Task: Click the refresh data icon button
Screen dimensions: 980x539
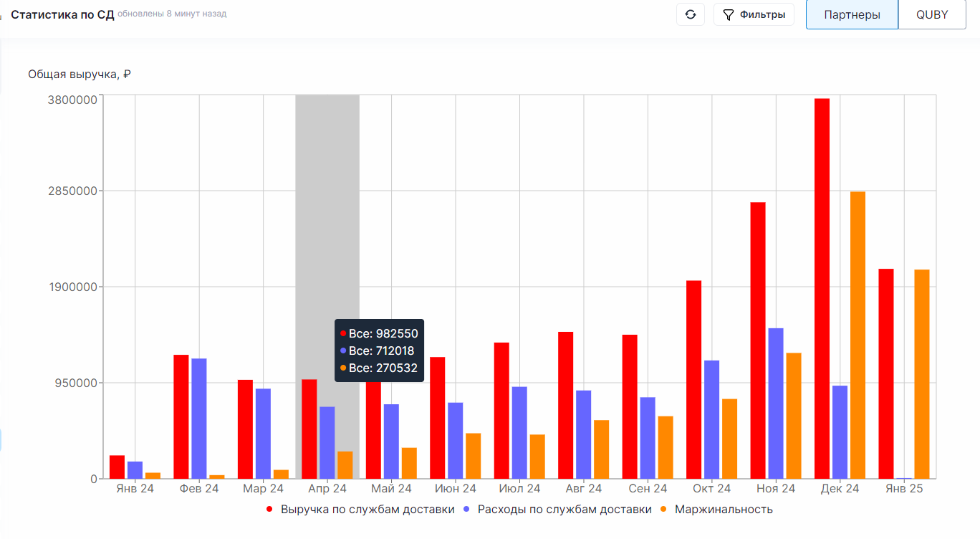Action: (691, 14)
